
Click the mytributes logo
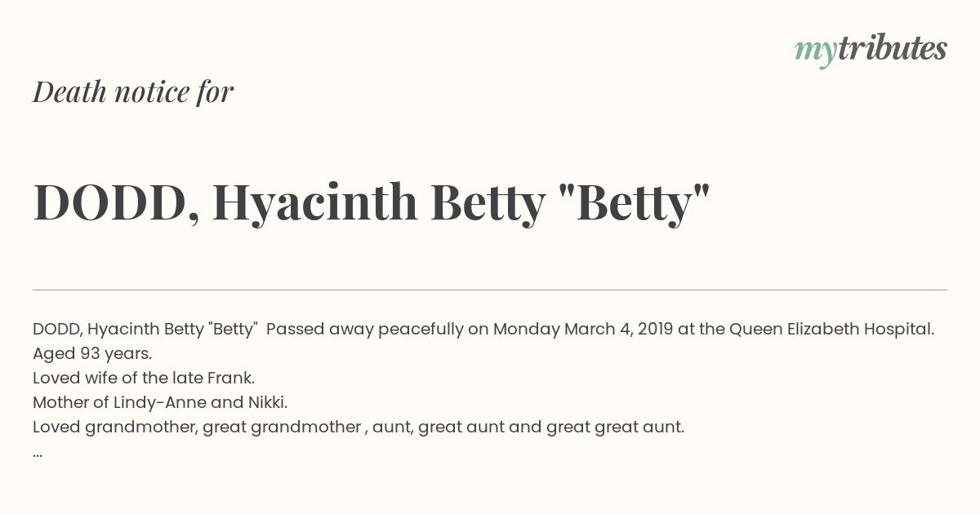pos(871,50)
